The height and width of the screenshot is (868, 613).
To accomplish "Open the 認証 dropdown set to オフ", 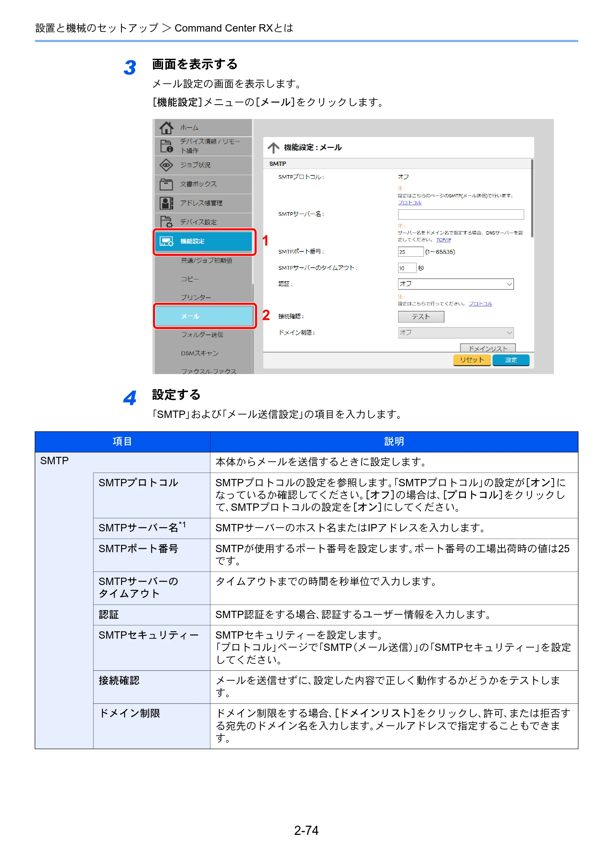I will coord(455,284).
